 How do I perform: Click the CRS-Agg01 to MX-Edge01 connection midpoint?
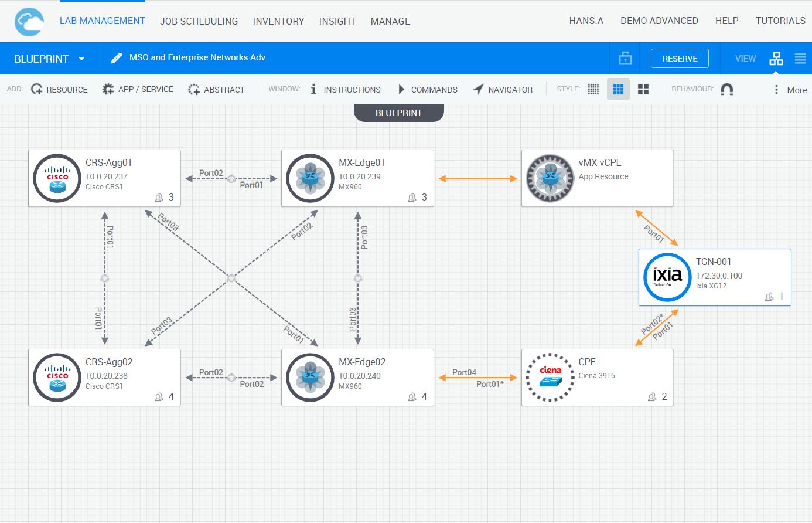coord(231,178)
